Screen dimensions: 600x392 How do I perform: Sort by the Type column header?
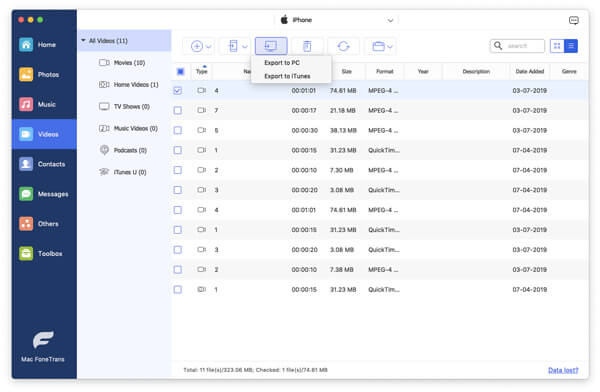click(202, 72)
